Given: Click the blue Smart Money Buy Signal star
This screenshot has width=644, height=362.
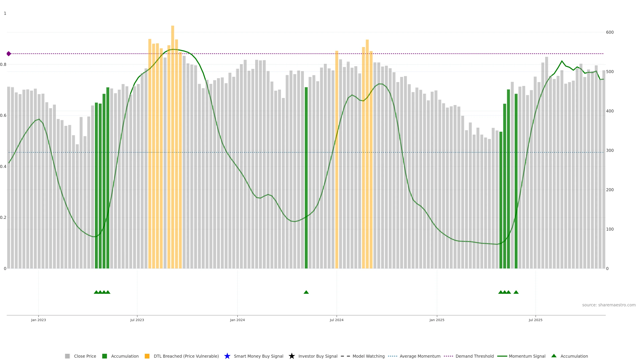Looking at the screenshot, I should 227,356.
